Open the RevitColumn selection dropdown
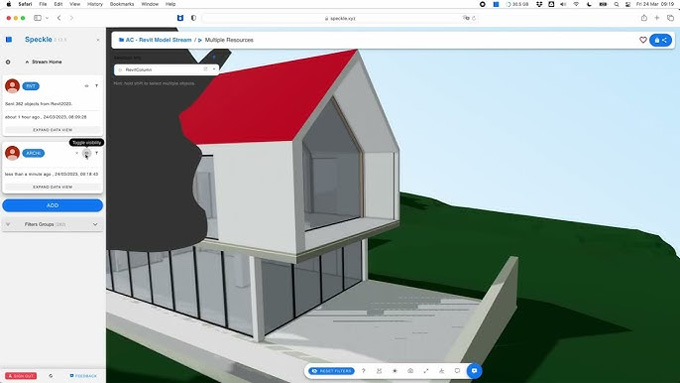The height and width of the screenshot is (383, 680). [x=167, y=69]
